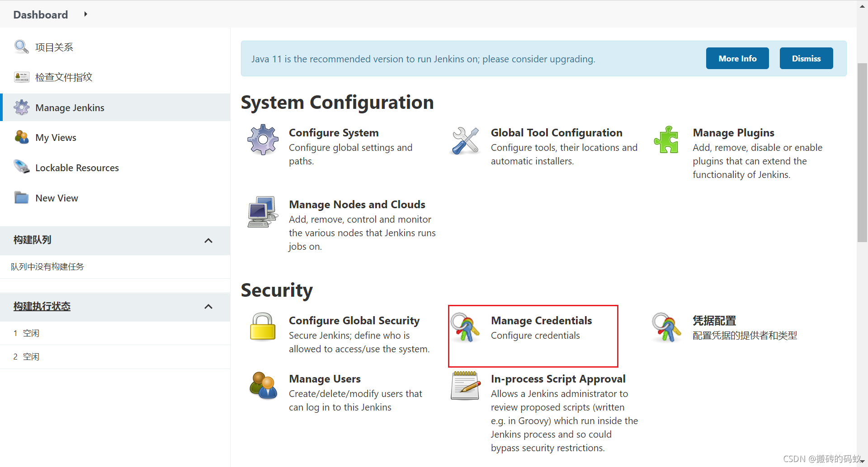The image size is (868, 467).
Task: Click the System Configuration heading
Action: tap(337, 103)
